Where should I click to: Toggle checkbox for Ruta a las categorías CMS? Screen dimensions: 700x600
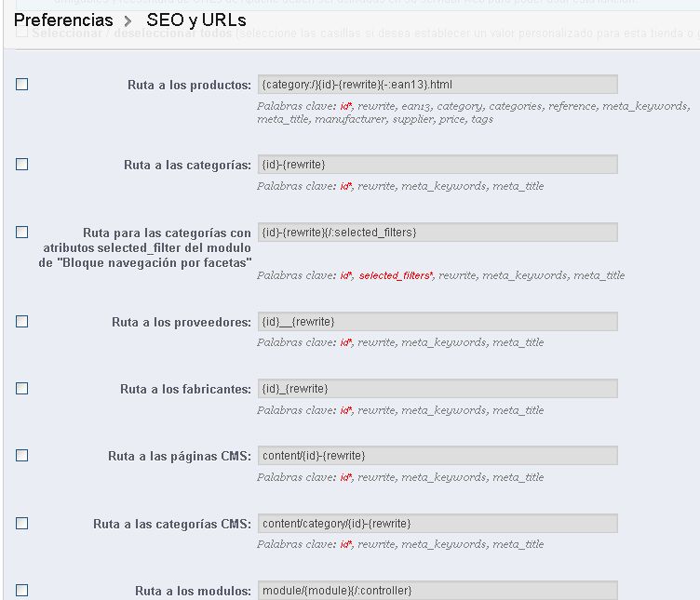(22, 523)
